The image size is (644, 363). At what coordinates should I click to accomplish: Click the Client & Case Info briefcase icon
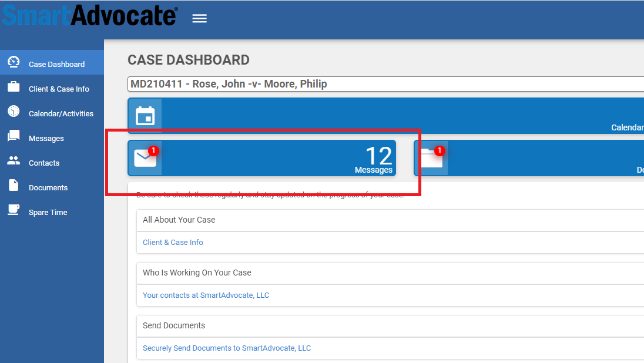click(x=14, y=87)
